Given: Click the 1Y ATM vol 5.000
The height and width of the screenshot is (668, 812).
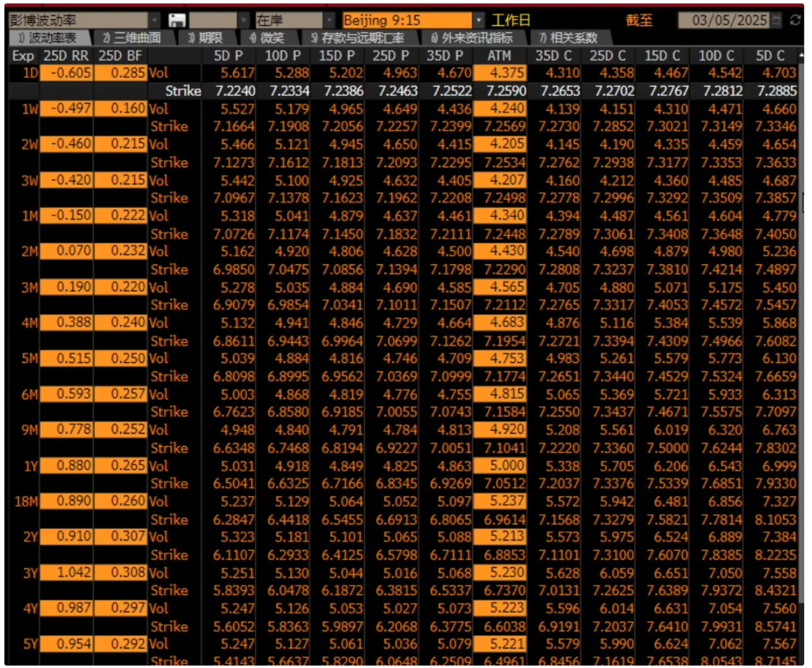Looking at the screenshot, I should 499,465.
